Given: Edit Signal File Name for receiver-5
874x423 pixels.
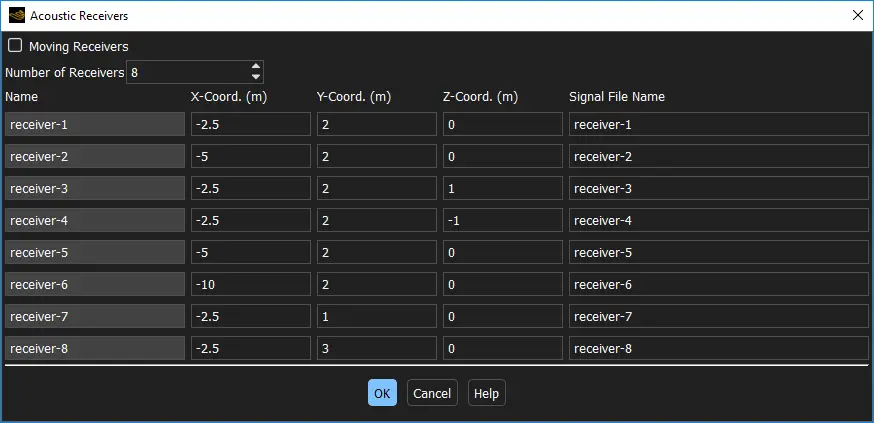Looking at the screenshot, I should point(717,252).
